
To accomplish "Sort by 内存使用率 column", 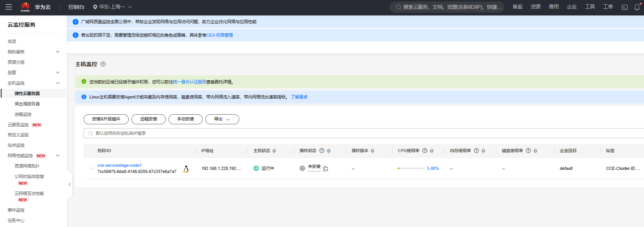I will [x=483, y=151].
